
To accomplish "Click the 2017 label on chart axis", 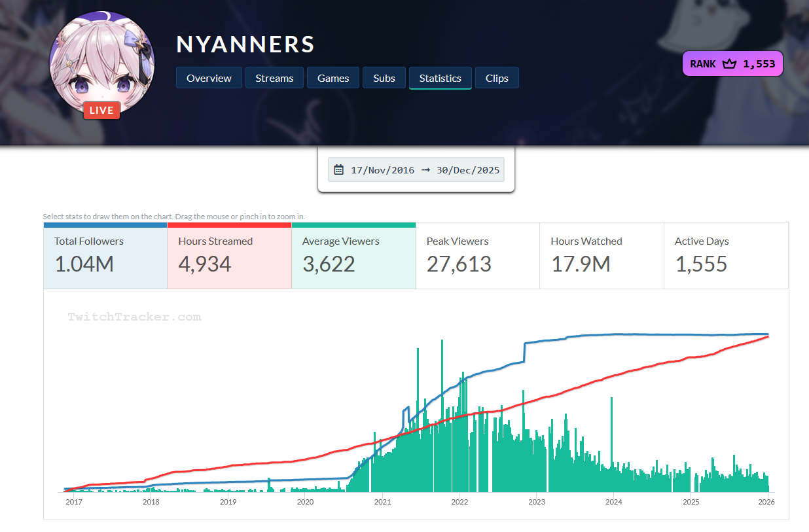I will pos(73,502).
